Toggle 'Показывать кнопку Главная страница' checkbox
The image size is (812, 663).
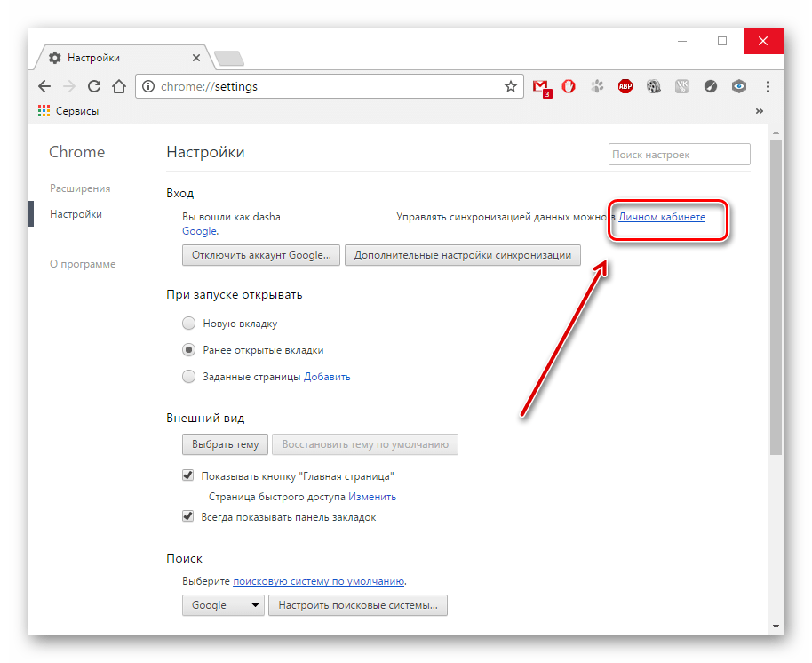(188, 475)
